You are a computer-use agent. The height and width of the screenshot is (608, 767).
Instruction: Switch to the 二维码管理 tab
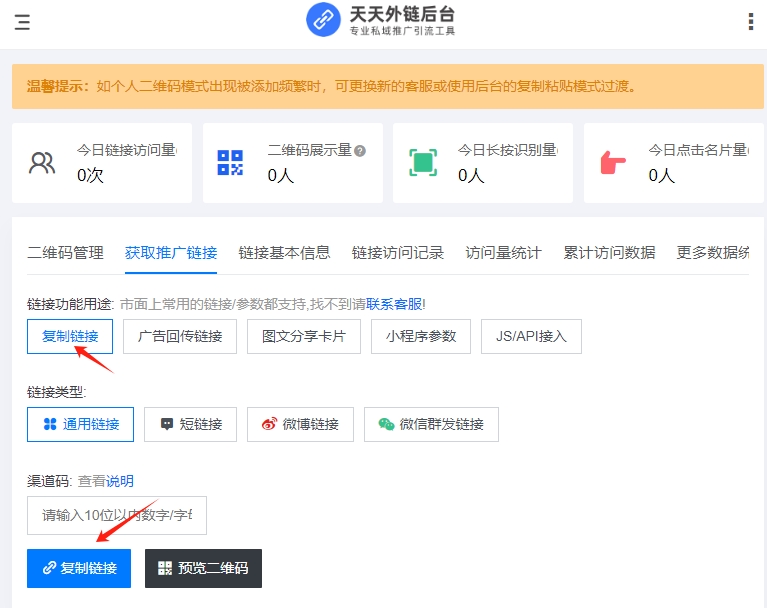tap(65, 253)
